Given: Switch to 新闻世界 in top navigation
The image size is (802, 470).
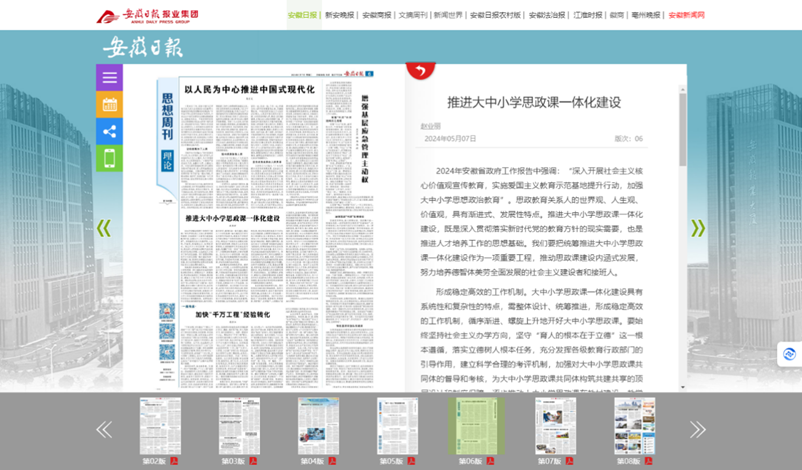Looking at the screenshot, I should (x=449, y=15).
